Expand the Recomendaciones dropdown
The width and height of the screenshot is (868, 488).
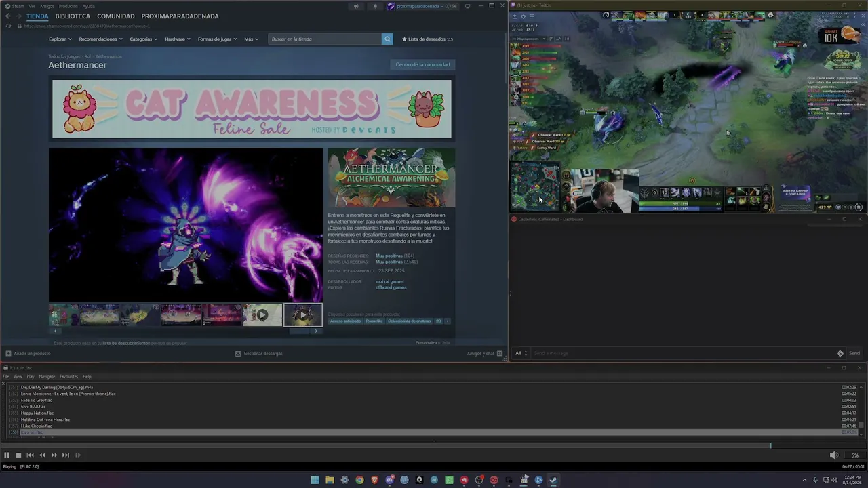(100, 39)
